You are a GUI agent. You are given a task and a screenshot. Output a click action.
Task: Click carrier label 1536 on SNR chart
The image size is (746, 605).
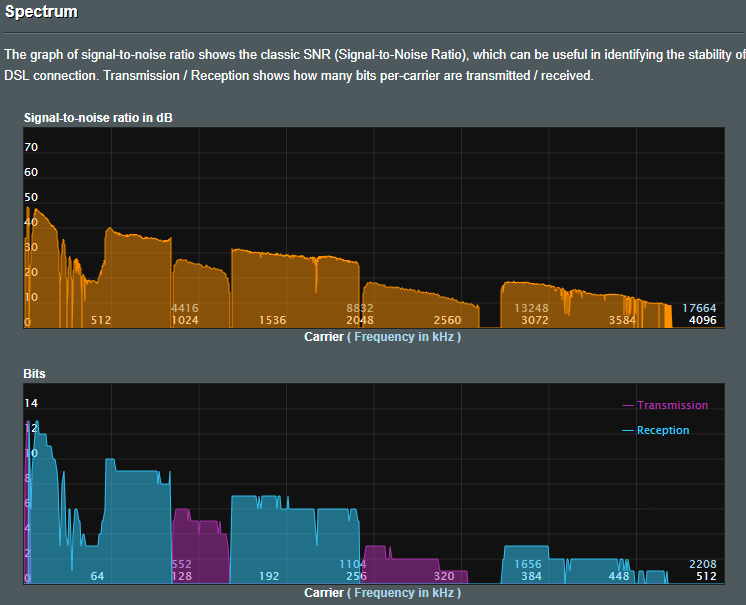(272, 320)
